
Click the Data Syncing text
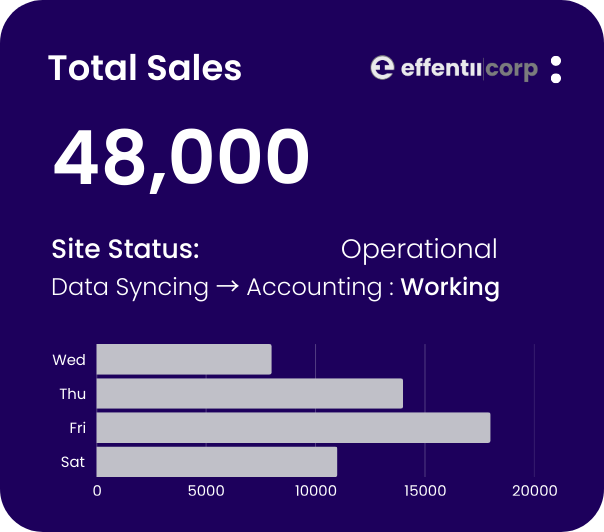(x=130, y=288)
